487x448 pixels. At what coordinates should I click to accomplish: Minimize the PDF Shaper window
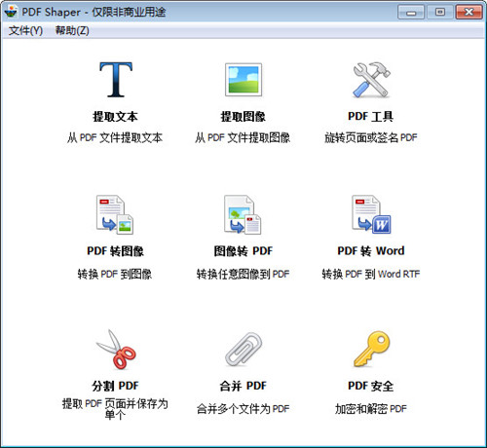click(x=411, y=13)
